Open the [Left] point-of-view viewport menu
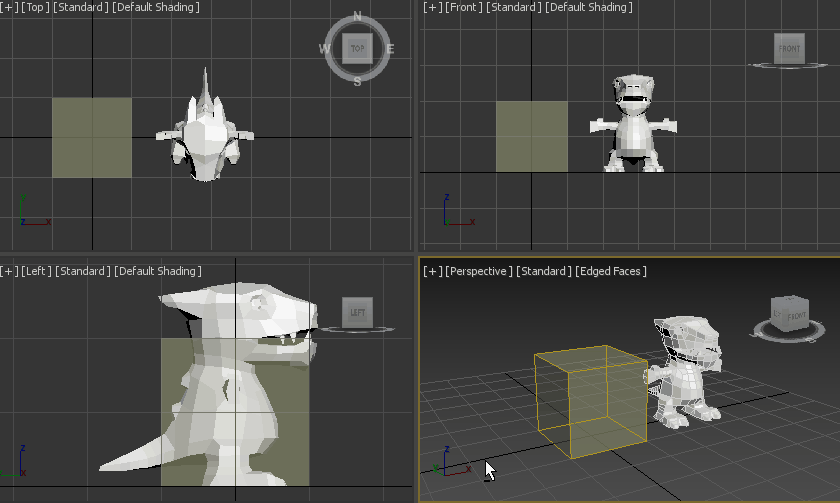 pyautogui.click(x=36, y=272)
